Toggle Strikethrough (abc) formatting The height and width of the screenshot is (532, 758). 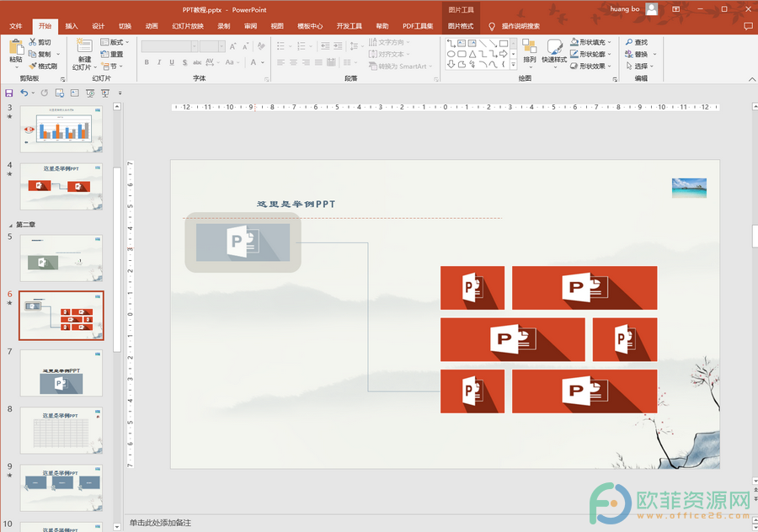coord(197,62)
